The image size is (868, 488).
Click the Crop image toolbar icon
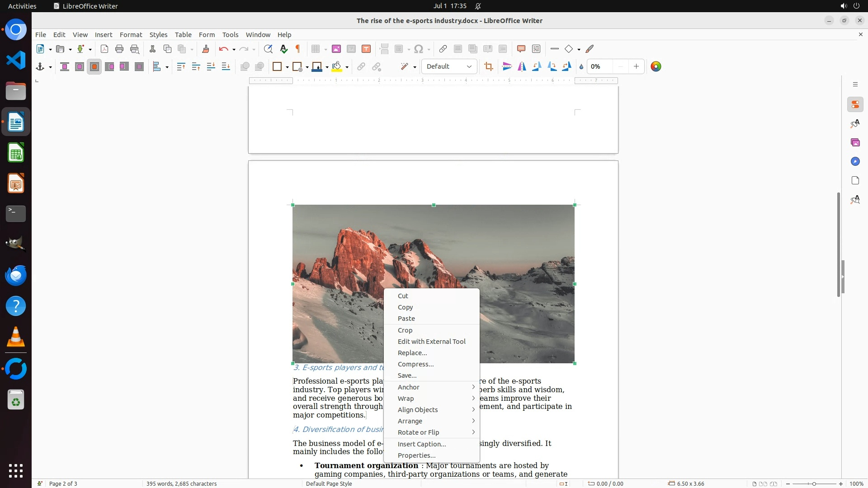click(489, 66)
